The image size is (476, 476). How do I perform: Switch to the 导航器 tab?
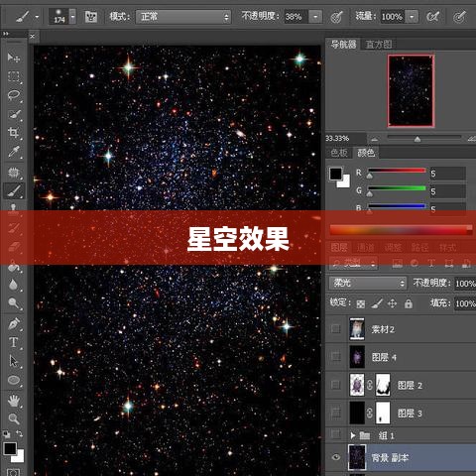coord(343,44)
